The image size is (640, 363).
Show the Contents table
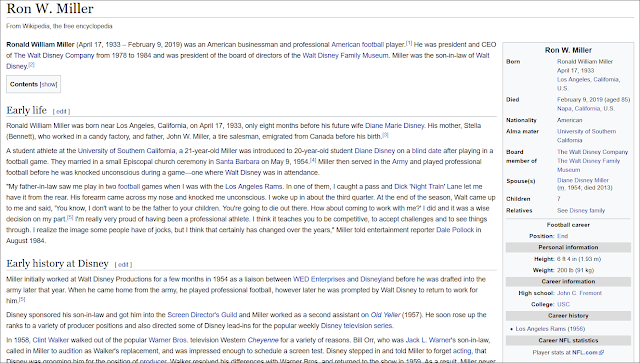click(49, 85)
